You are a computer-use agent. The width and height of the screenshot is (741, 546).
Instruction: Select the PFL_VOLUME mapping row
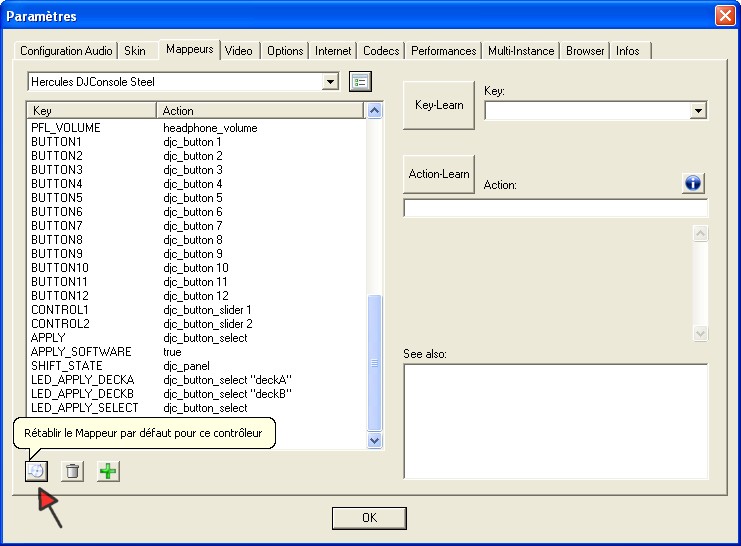[66, 128]
